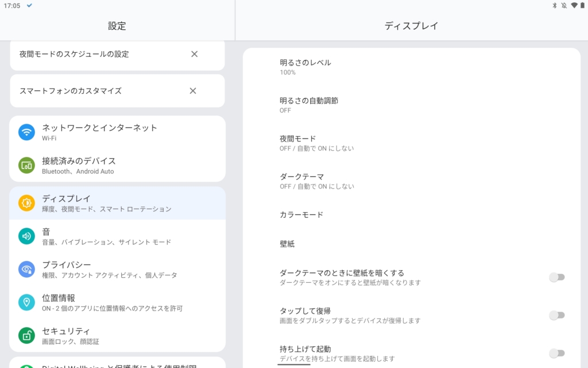Dismiss スマートフォンのカスタマイズ suggestion
The width and height of the screenshot is (588, 368).
[x=193, y=91]
